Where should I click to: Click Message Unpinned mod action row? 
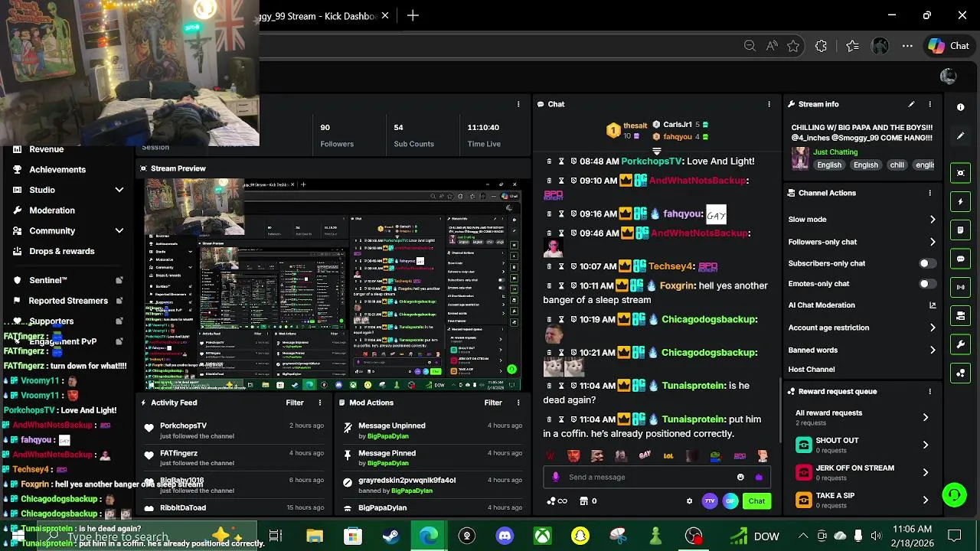433,430
